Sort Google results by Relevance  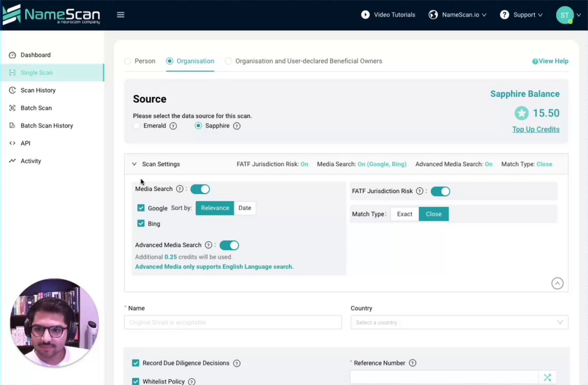(215, 208)
